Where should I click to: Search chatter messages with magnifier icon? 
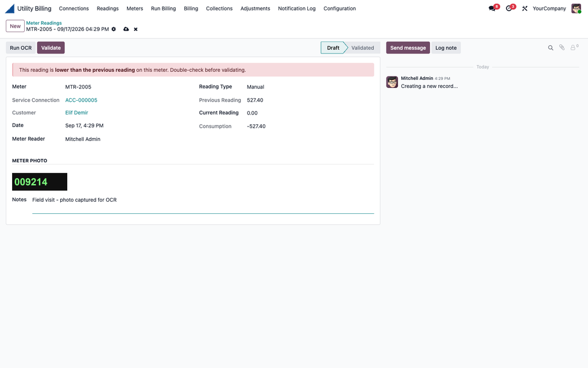pyautogui.click(x=551, y=48)
